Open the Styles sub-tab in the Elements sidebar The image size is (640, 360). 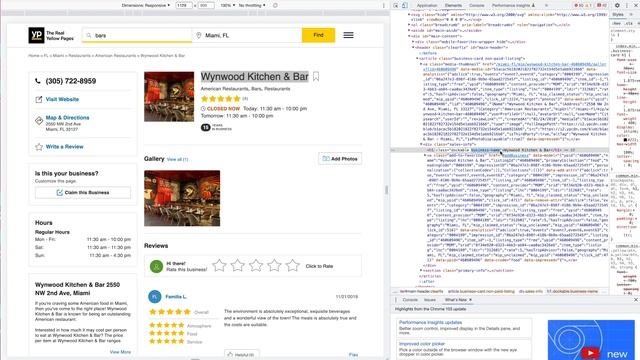pos(618,14)
